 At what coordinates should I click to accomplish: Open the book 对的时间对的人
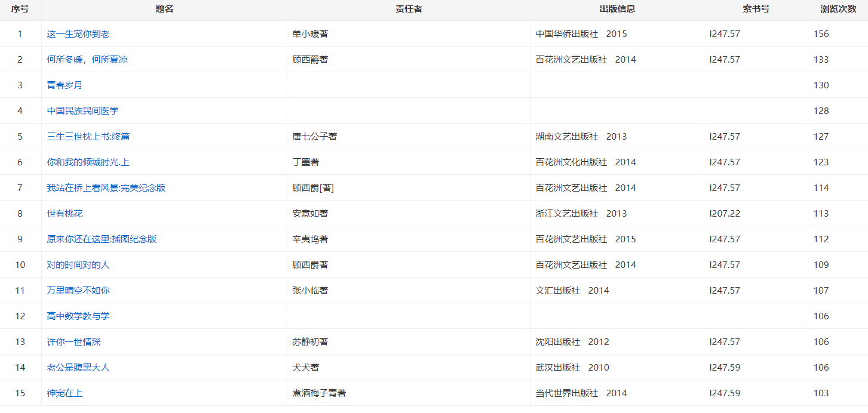78,265
